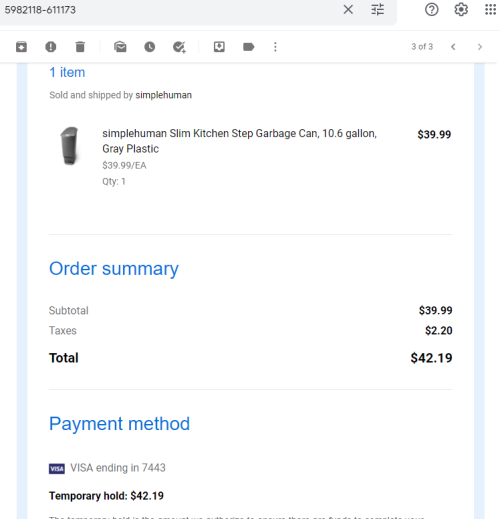
Task: Delete this email with trash icon
Action: pos(80,47)
